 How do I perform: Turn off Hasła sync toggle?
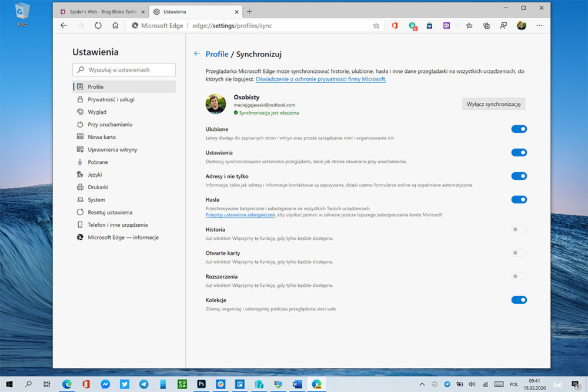[519, 200]
